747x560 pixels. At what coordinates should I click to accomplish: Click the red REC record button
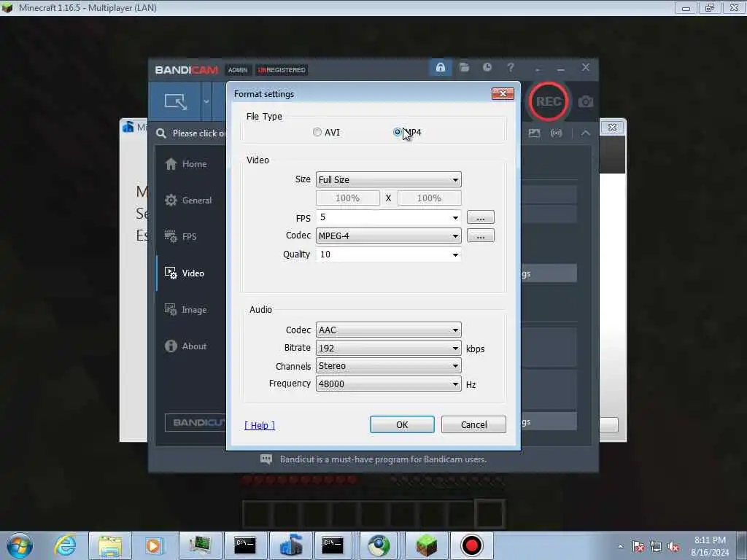click(549, 101)
